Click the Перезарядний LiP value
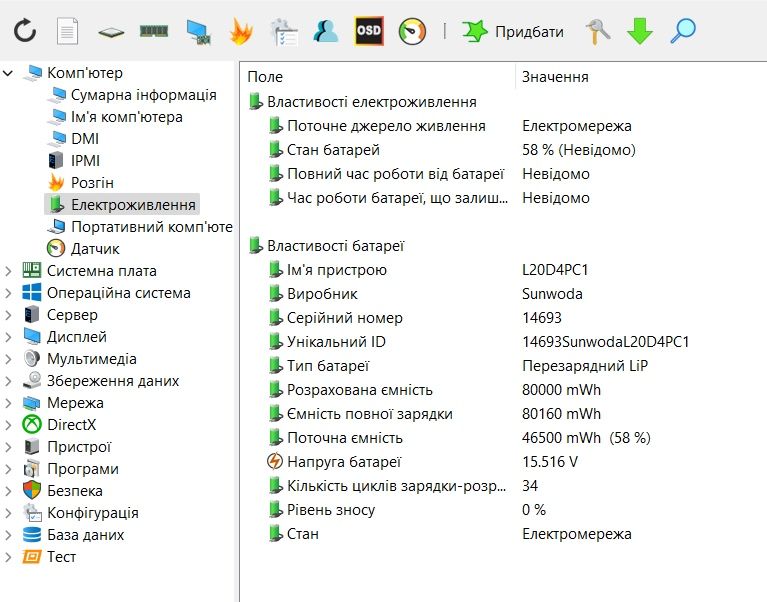 coord(585,366)
